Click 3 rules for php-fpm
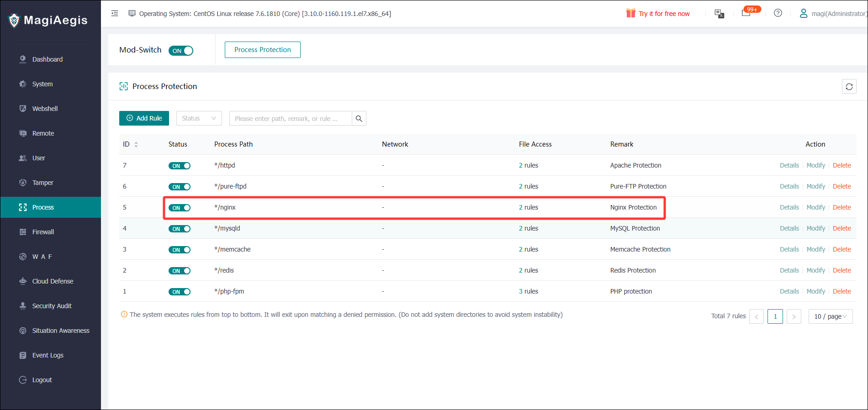868x410 pixels. click(x=529, y=291)
